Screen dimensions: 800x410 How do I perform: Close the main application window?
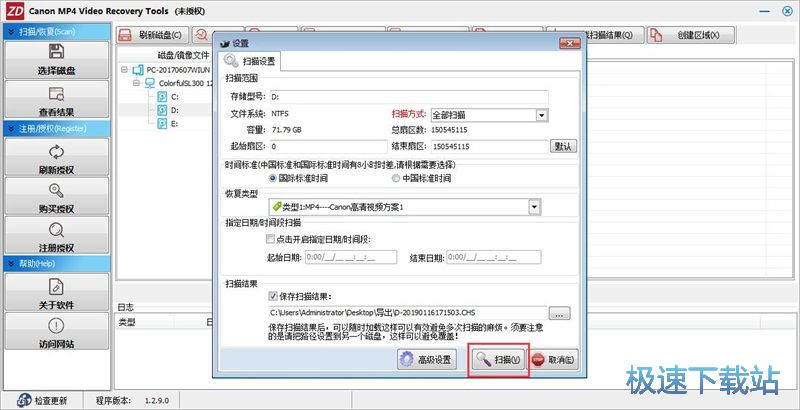pos(787,11)
